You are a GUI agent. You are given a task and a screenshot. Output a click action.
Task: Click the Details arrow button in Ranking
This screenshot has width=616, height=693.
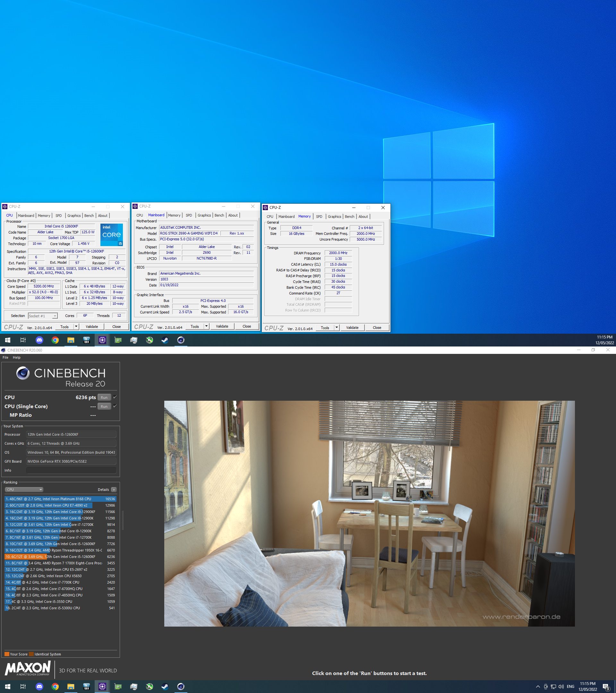point(114,490)
